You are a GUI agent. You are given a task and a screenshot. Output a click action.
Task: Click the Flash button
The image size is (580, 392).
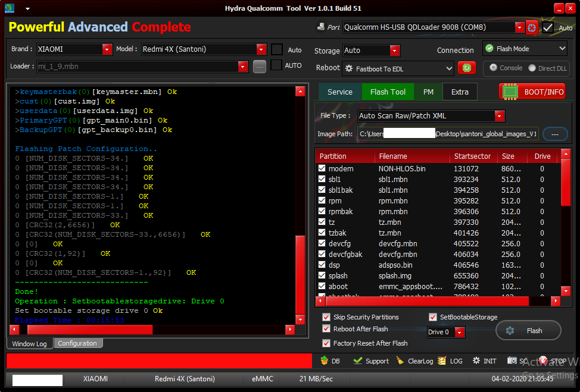[528, 331]
